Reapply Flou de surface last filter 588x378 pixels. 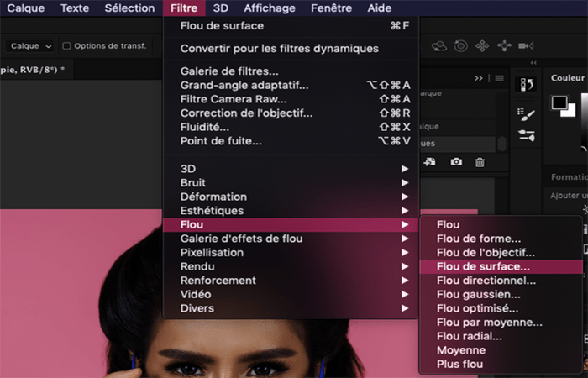pos(291,26)
